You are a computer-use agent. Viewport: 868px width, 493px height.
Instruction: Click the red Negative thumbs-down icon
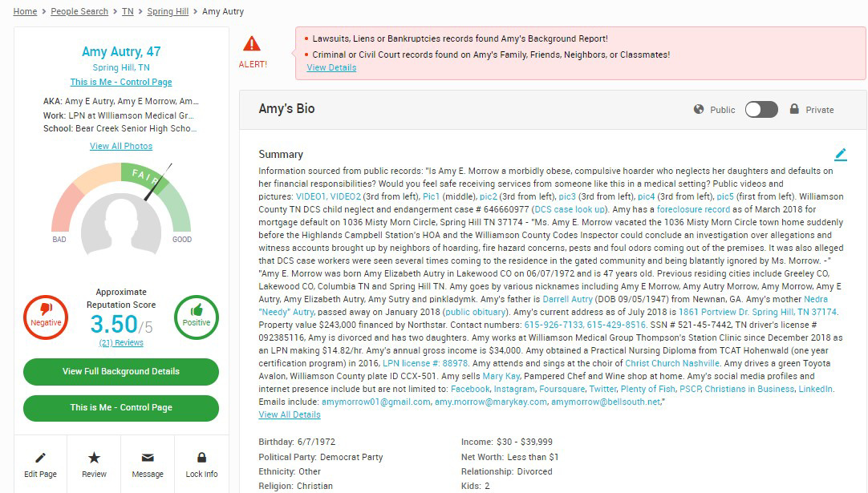point(46,317)
